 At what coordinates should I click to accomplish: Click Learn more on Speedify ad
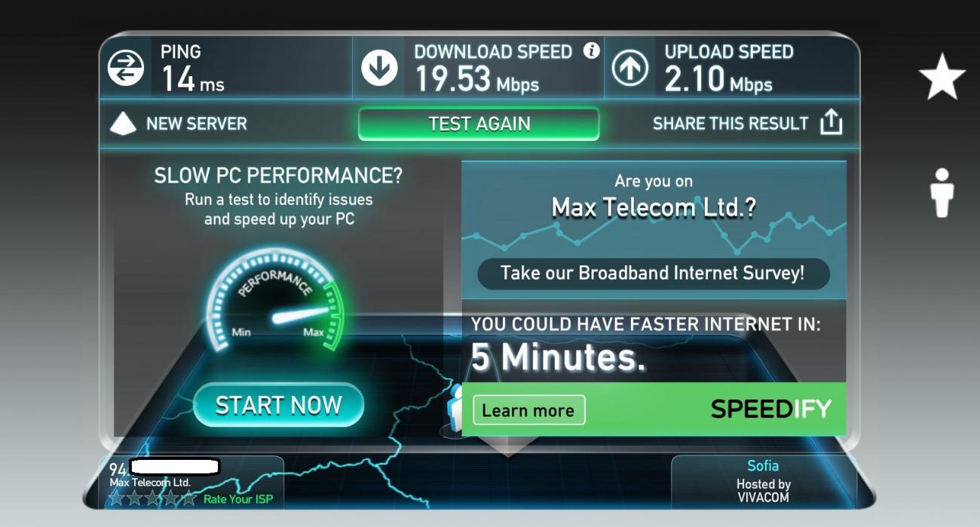coord(528,410)
